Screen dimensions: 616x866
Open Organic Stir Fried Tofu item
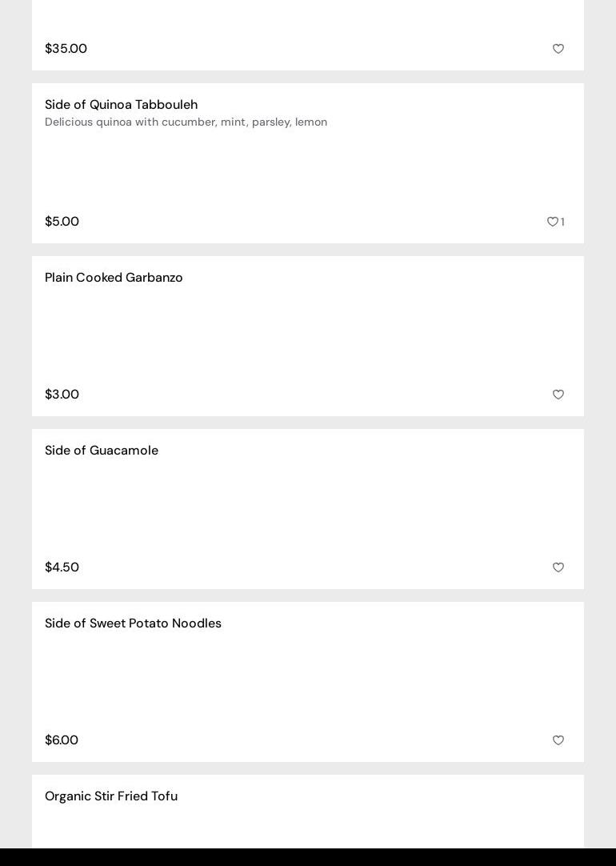coord(111,796)
